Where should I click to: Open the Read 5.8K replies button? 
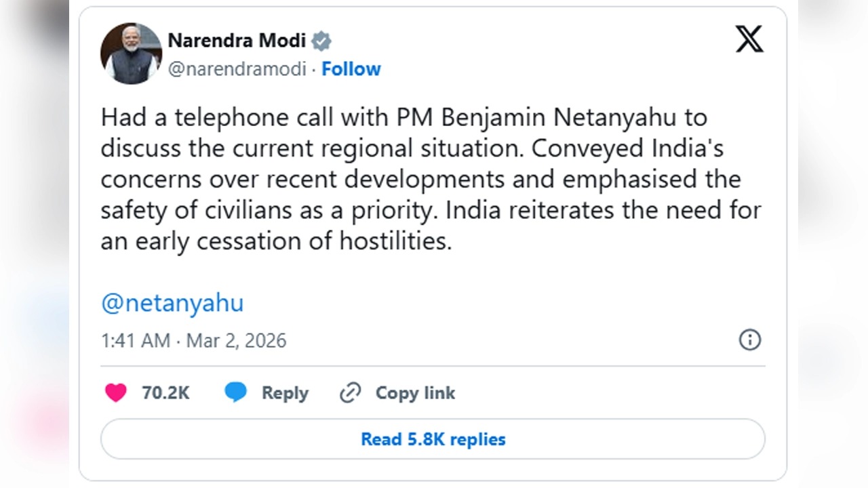(x=433, y=439)
